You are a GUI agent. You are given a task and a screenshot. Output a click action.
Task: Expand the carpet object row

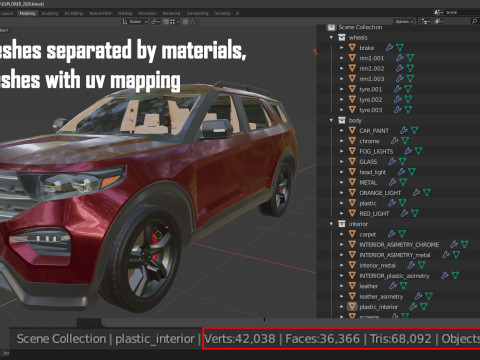tap(342, 234)
